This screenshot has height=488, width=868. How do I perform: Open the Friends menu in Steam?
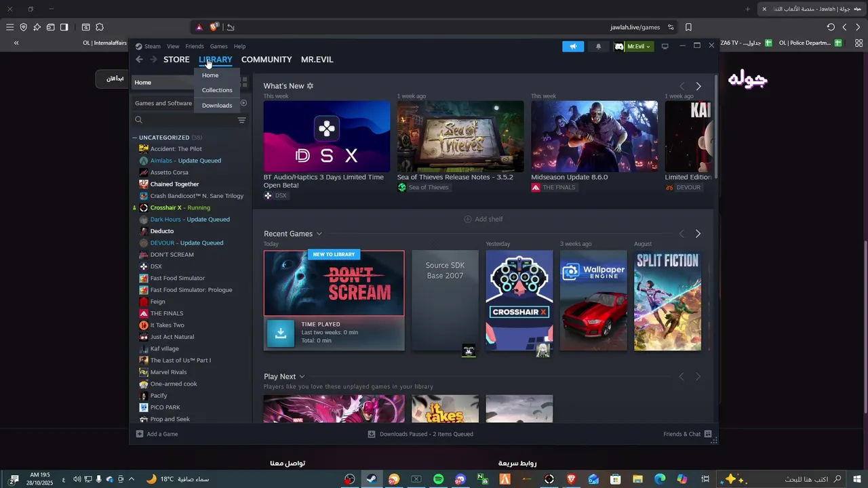click(195, 47)
